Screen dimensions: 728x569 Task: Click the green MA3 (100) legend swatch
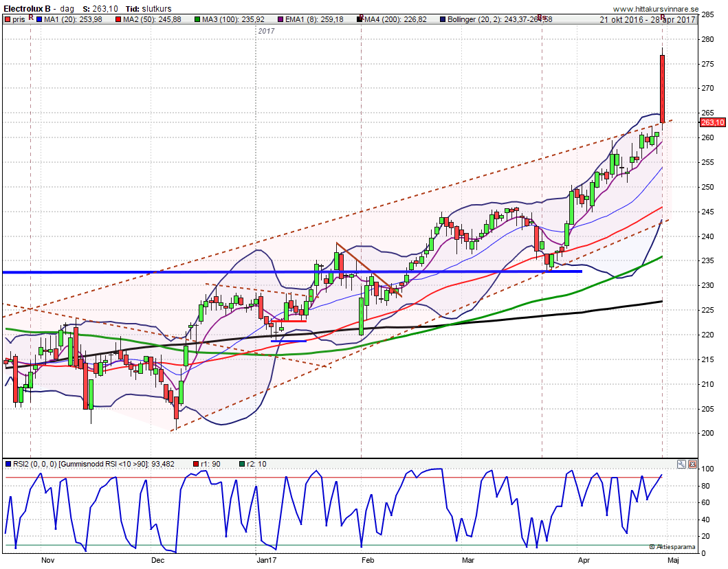[x=197, y=19]
